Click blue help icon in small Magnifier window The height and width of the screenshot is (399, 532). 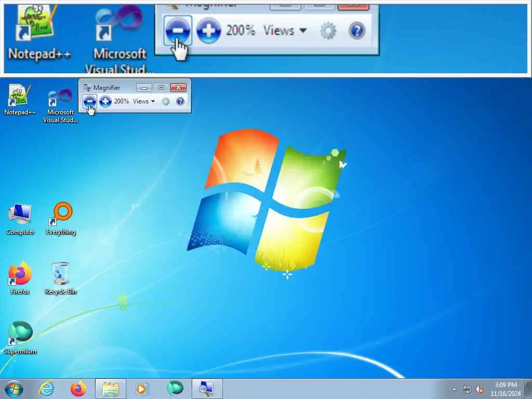coord(180,101)
